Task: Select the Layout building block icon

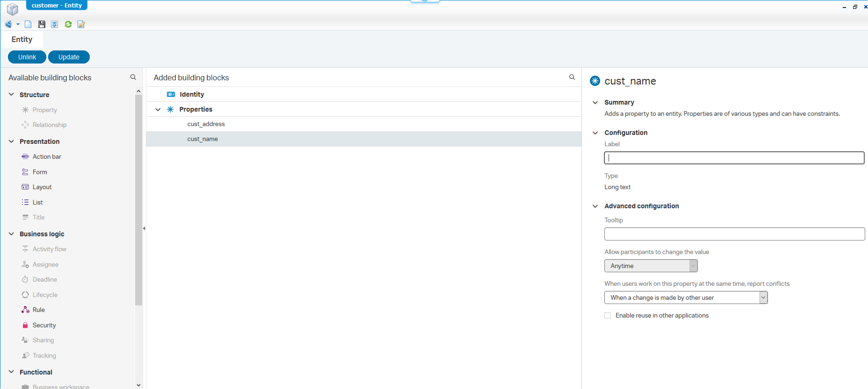Action: click(25, 187)
